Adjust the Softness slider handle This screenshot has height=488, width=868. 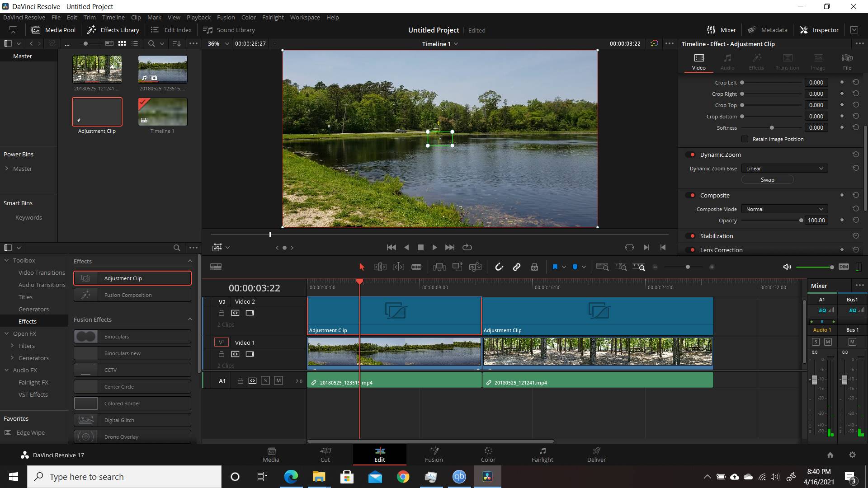click(x=772, y=128)
